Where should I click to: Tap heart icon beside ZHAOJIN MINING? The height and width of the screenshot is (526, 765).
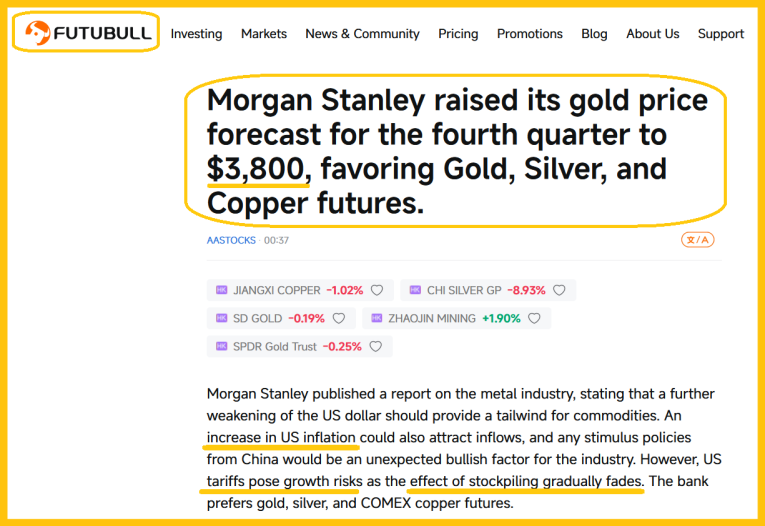coord(533,319)
